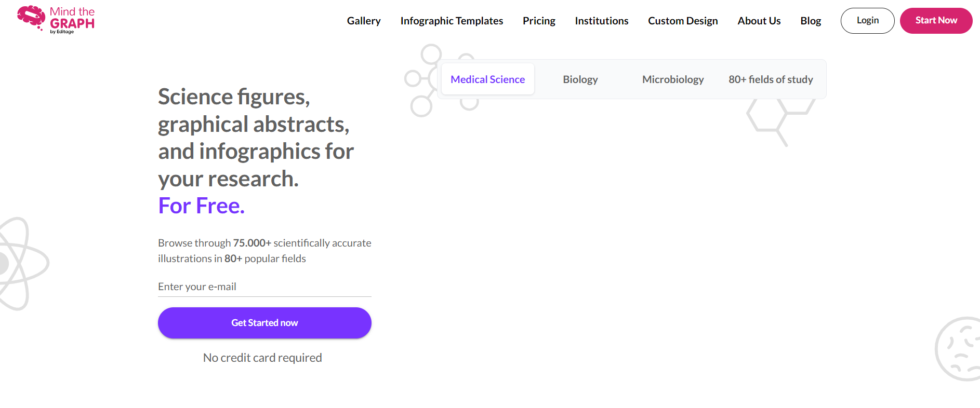Open Infographic Templates
The height and width of the screenshot is (408, 980).
click(x=452, y=21)
